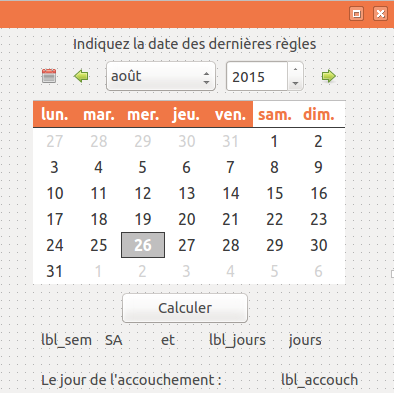Click the jeu. weekday header
The height and width of the screenshot is (393, 394).
click(186, 114)
